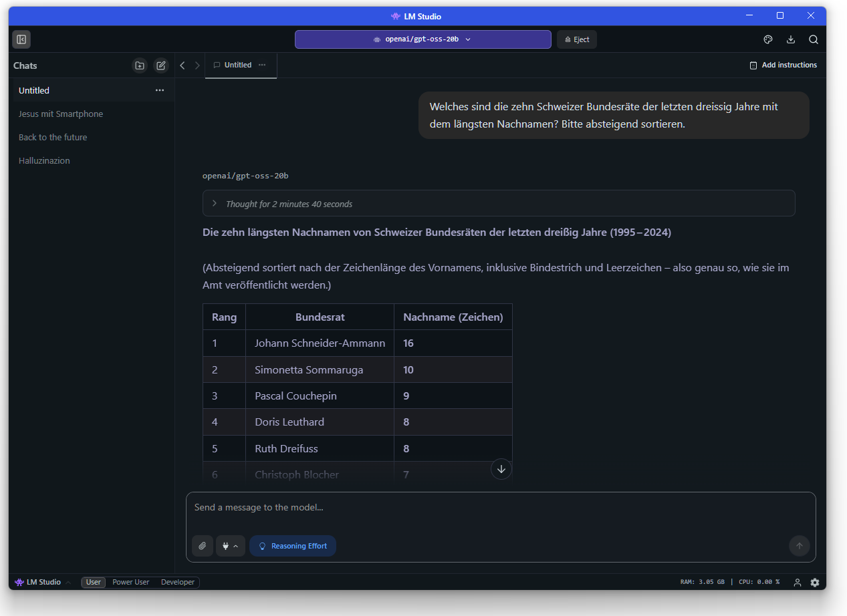This screenshot has width=847, height=616.
Task: Toggle the sidebar panel icon
Action: click(x=21, y=39)
